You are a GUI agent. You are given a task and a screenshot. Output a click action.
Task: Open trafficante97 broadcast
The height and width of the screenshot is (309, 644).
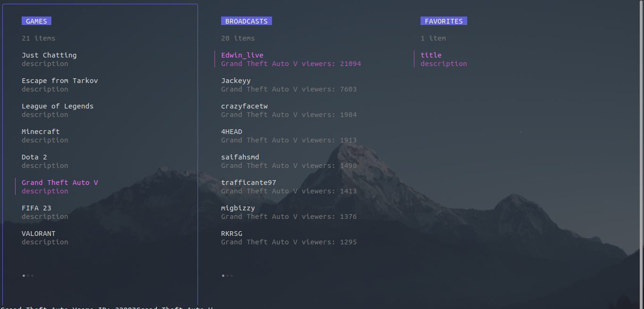click(248, 183)
